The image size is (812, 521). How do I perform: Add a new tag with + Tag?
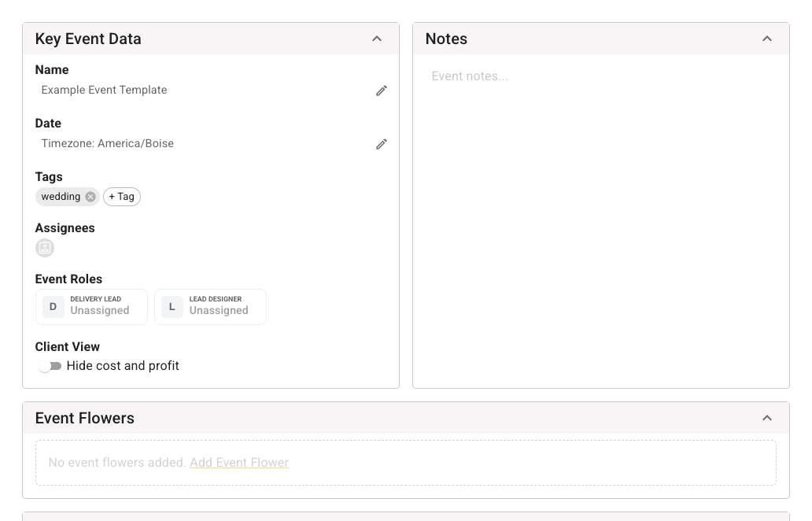[x=122, y=197]
